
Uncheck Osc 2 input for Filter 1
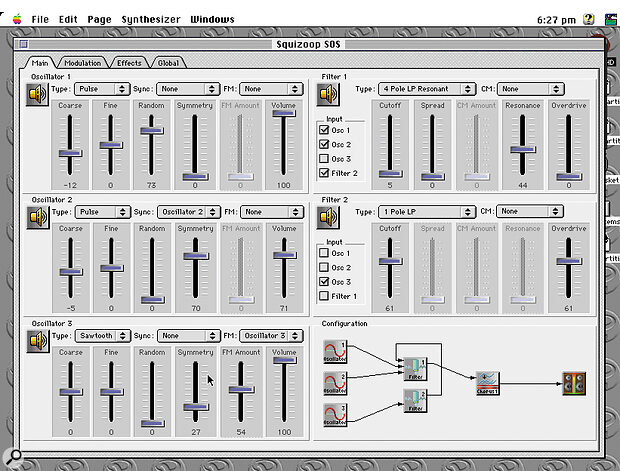pyautogui.click(x=324, y=144)
